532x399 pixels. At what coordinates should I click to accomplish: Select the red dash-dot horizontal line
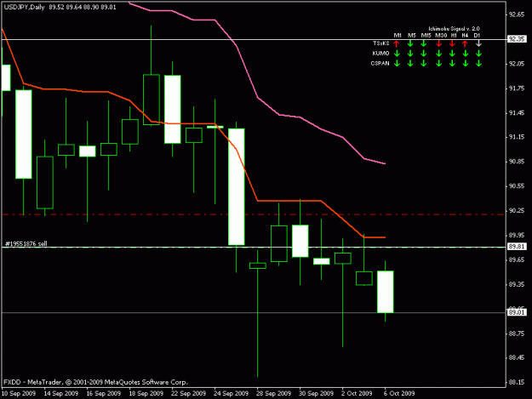(x=253, y=214)
